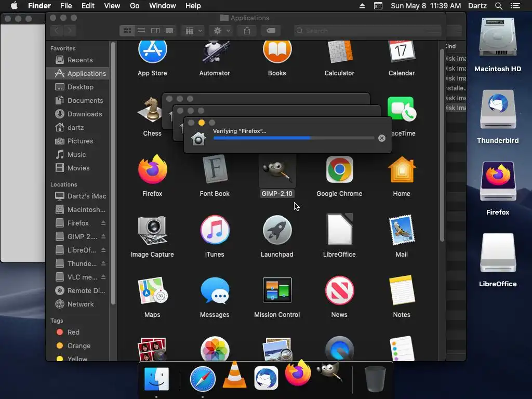This screenshot has width=532, height=399.
Task: Eject the Thunderbird volume in sidebar
Action: coord(103,263)
